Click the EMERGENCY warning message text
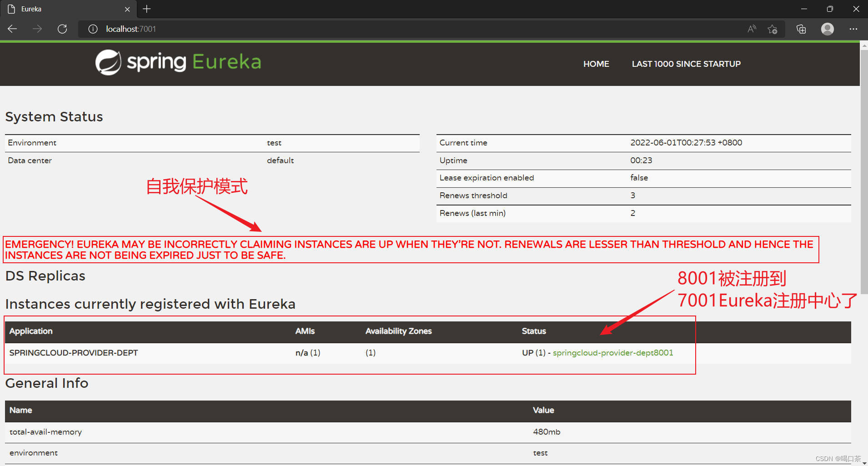This screenshot has width=868, height=466. (x=409, y=250)
